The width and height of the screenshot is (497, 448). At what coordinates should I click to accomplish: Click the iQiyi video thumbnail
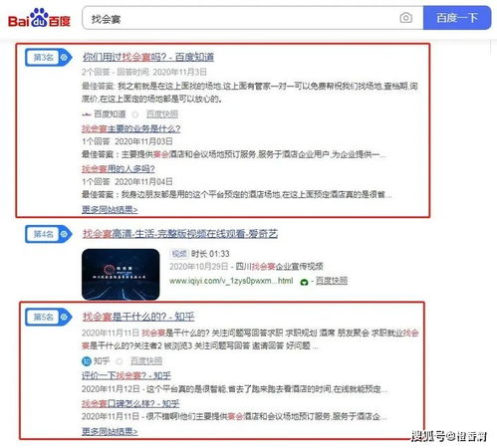click(x=121, y=275)
